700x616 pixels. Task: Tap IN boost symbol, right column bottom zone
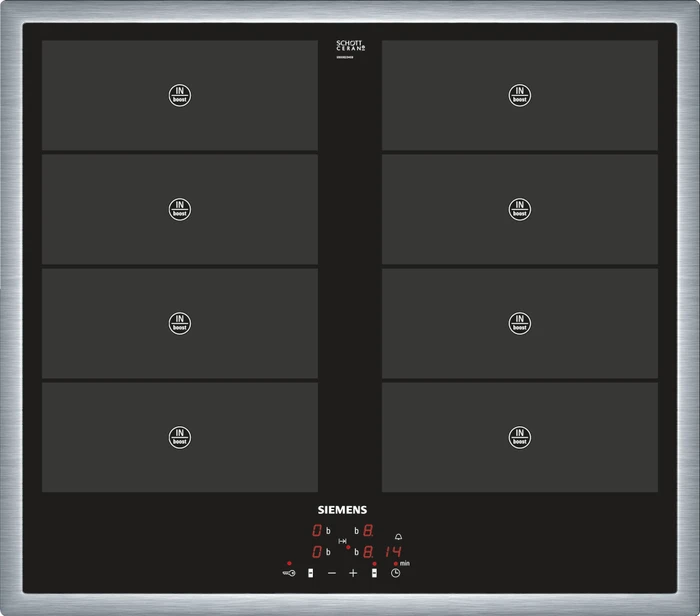coord(520,437)
